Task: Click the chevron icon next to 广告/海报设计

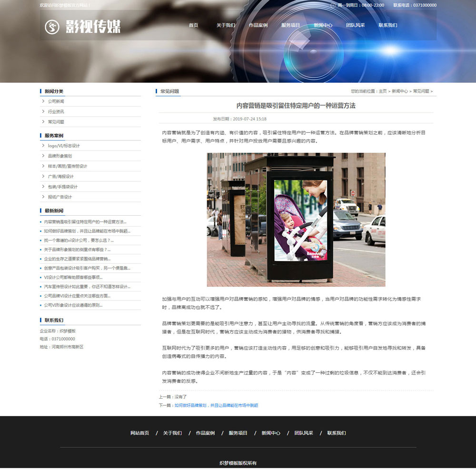Action: pyautogui.click(x=44, y=176)
